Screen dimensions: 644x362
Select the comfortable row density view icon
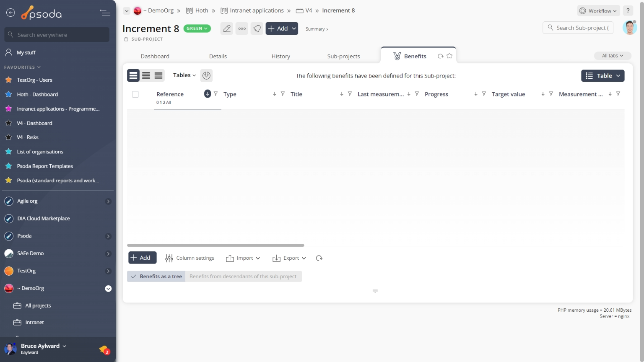pos(133,75)
